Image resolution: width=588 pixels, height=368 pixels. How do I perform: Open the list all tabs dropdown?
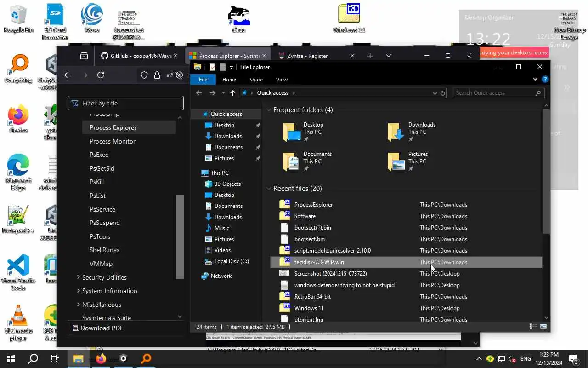point(389,56)
